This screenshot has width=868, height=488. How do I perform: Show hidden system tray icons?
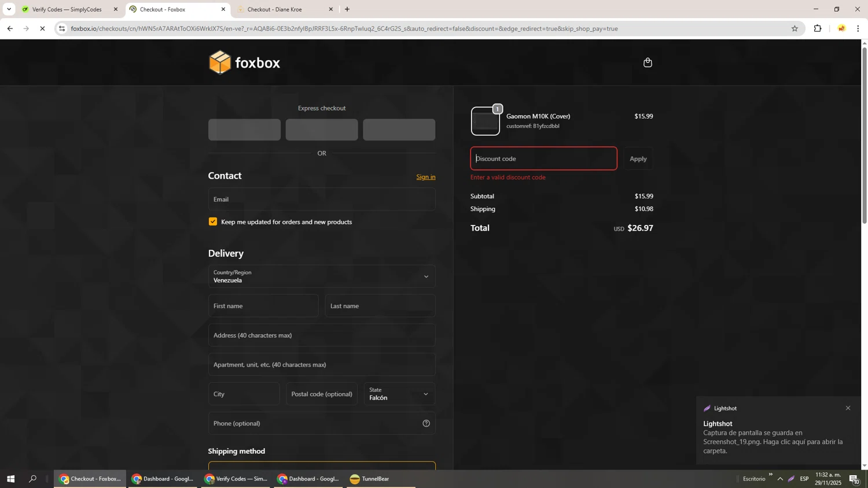pos(780,479)
